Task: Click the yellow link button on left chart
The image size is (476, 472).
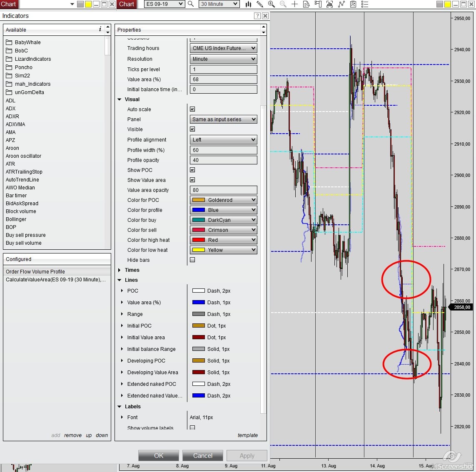Action: click(88, 4)
